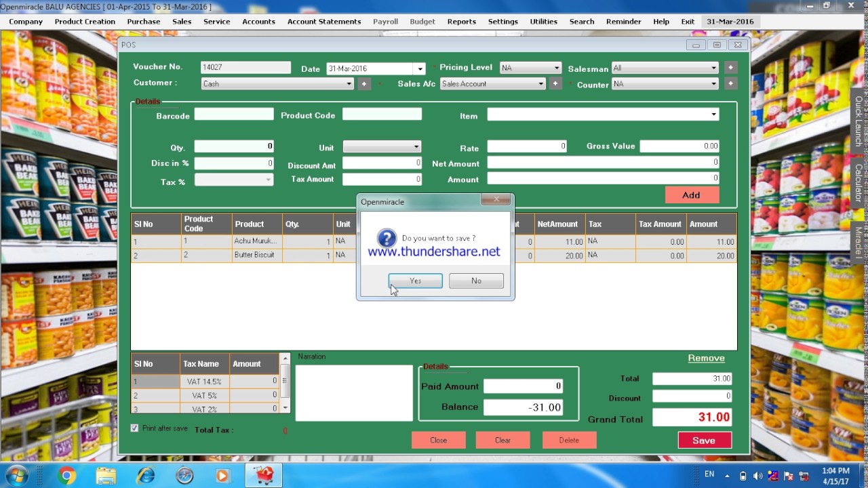Screen dimensions: 868x488
Task: Select the VAT 14.5% tax row
Action: pos(205,382)
